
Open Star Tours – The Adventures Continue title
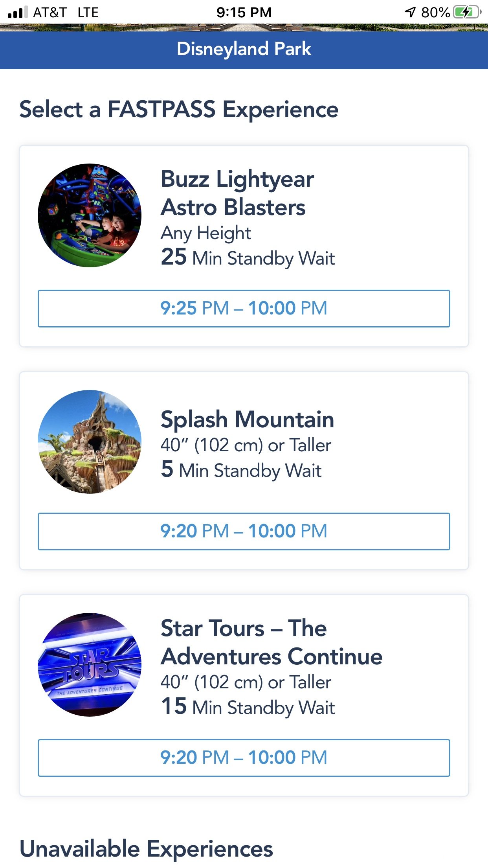coord(272,642)
